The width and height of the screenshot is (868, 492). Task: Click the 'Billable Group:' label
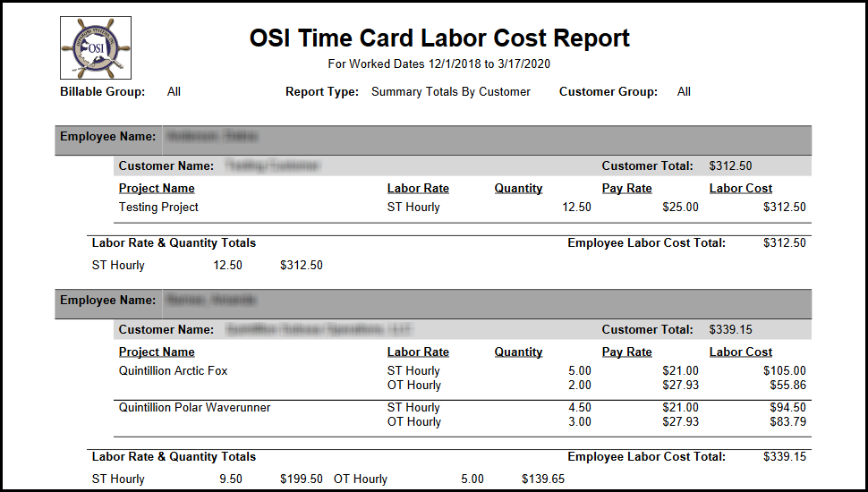(x=102, y=92)
